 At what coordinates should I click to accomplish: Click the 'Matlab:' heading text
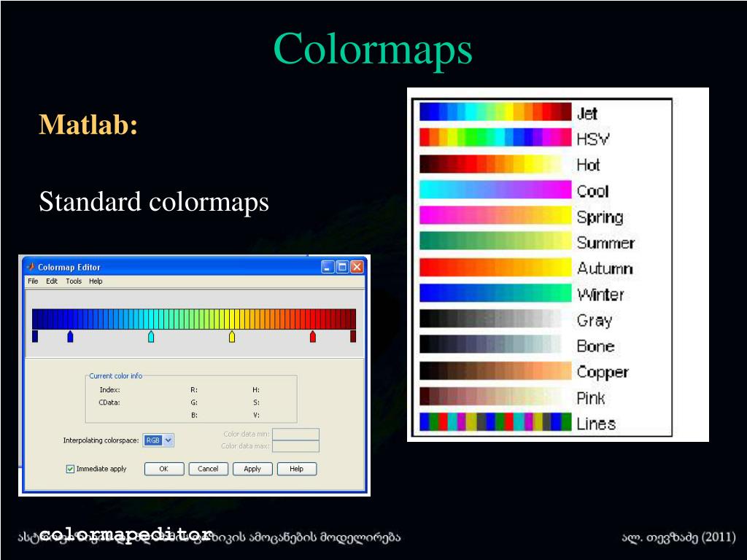click(x=88, y=124)
